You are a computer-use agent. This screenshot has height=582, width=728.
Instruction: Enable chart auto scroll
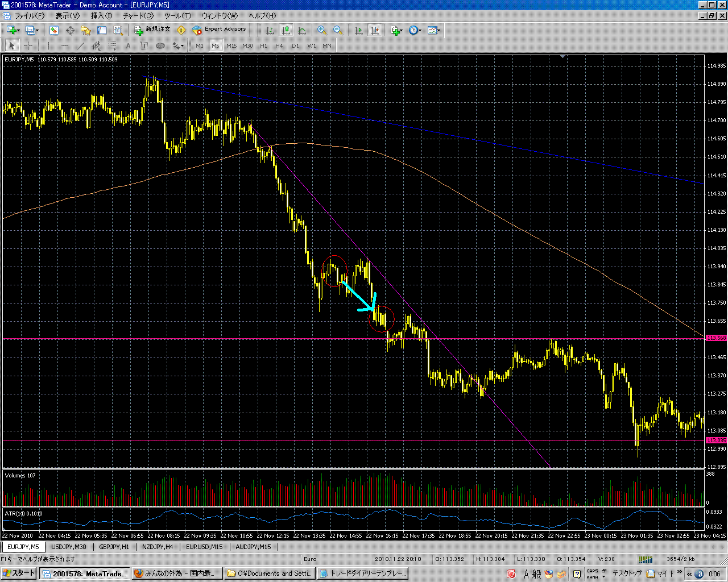coord(359,30)
